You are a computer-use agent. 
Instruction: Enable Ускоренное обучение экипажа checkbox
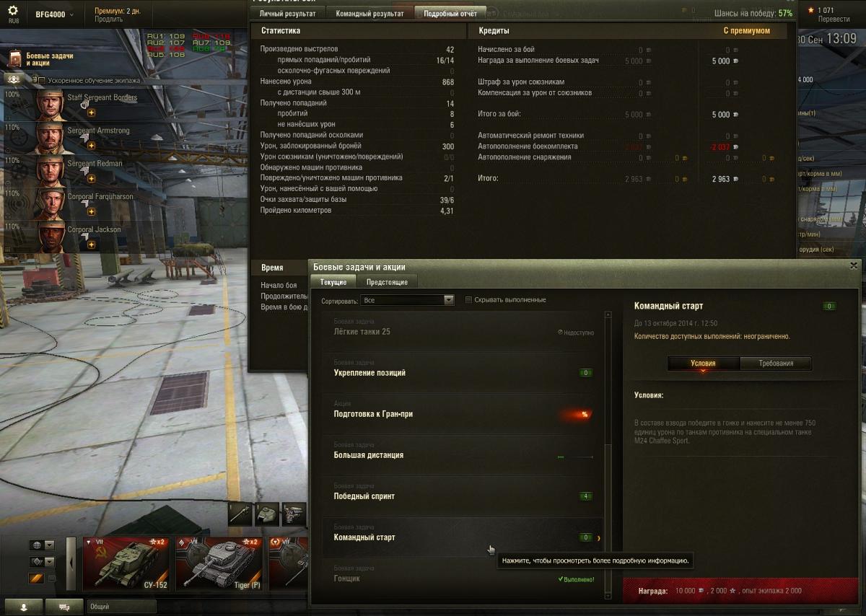click(41, 80)
